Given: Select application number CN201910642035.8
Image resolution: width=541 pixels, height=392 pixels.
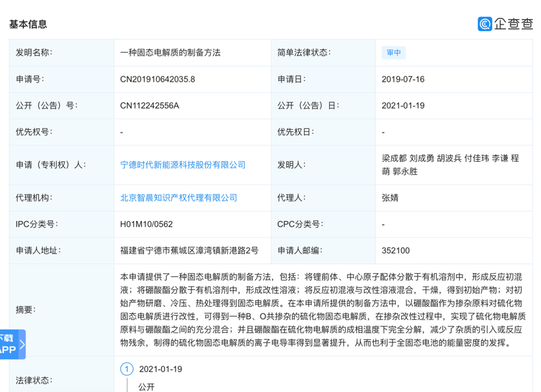Looking at the screenshot, I should click(157, 79).
